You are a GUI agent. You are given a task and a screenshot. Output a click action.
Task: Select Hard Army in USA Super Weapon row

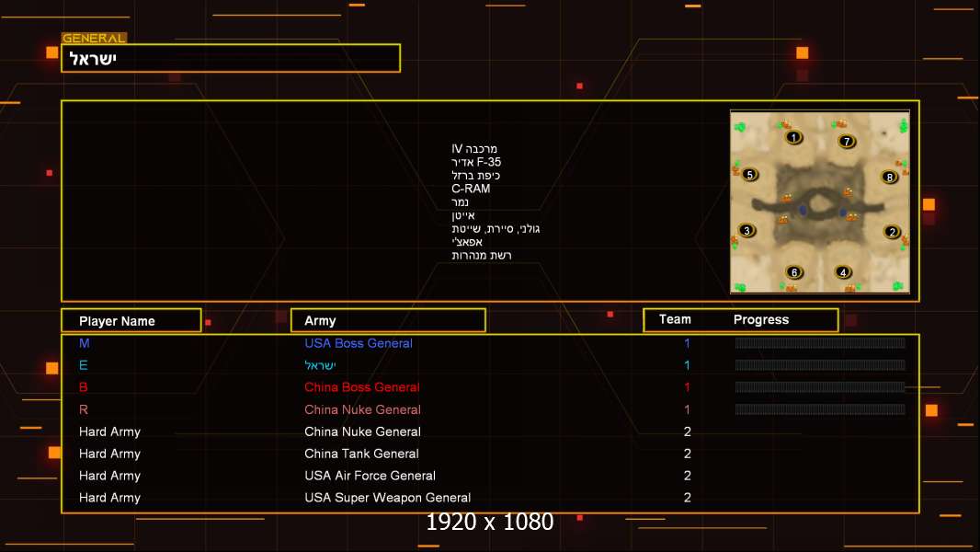click(109, 498)
